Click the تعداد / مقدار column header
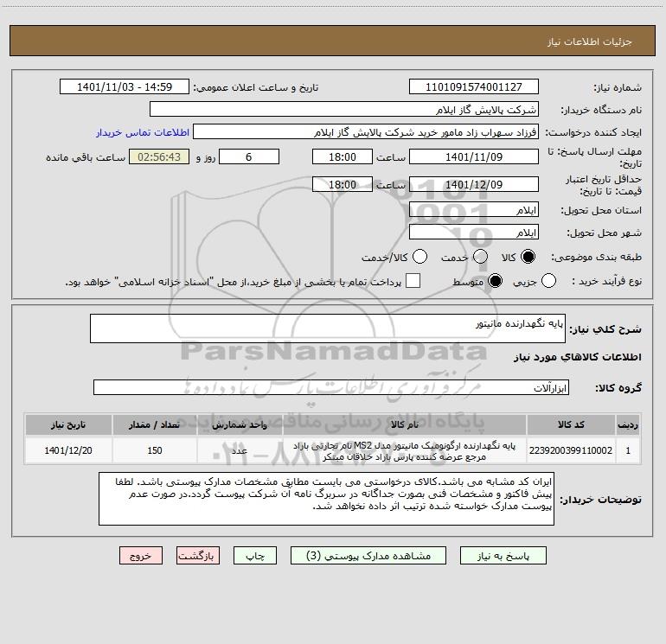This screenshot has width=666, height=644. point(155,424)
